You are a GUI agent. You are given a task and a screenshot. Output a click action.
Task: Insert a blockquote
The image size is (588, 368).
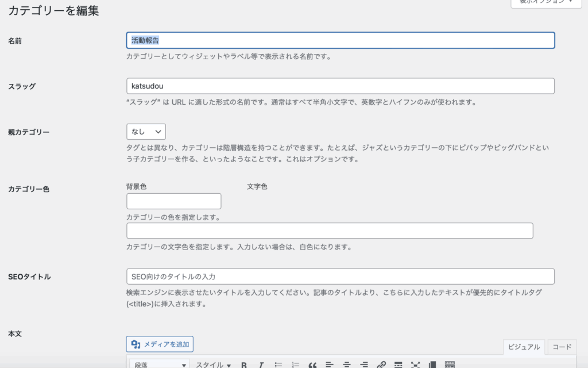pos(313,364)
